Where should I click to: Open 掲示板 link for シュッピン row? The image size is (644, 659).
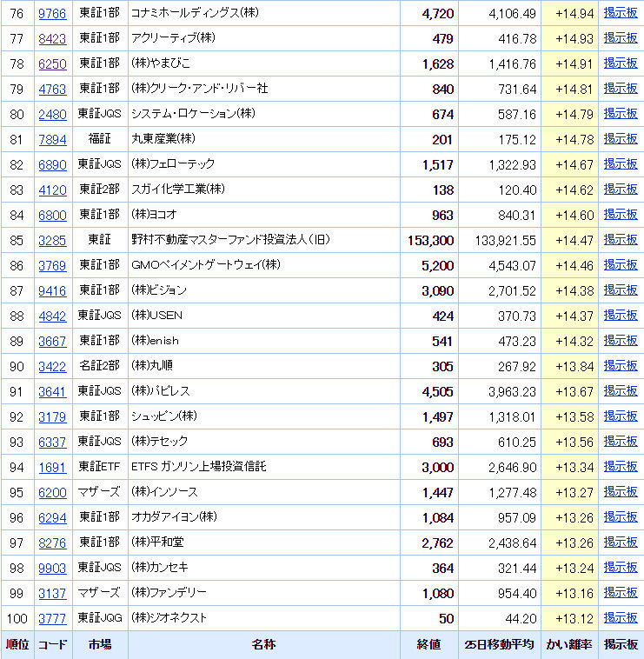621,416
